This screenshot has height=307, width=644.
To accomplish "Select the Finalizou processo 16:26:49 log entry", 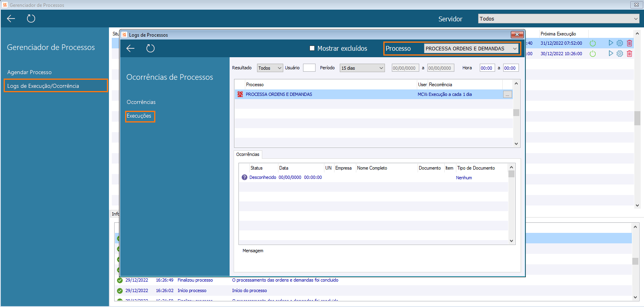I will click(373, 280).
